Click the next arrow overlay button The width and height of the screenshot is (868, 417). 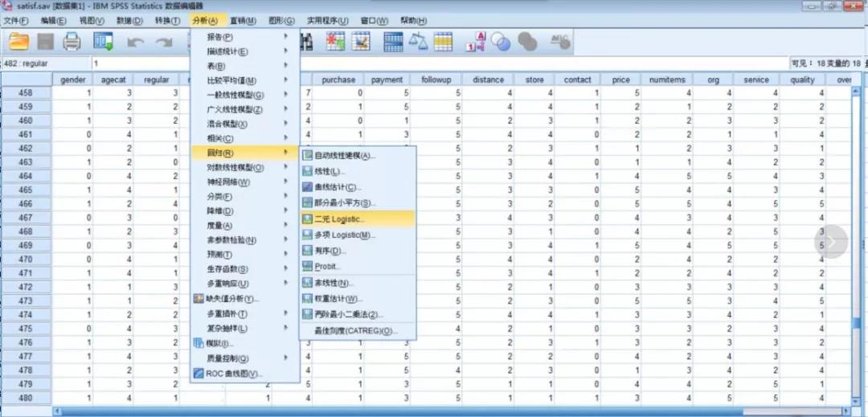(x=831, y=241)
